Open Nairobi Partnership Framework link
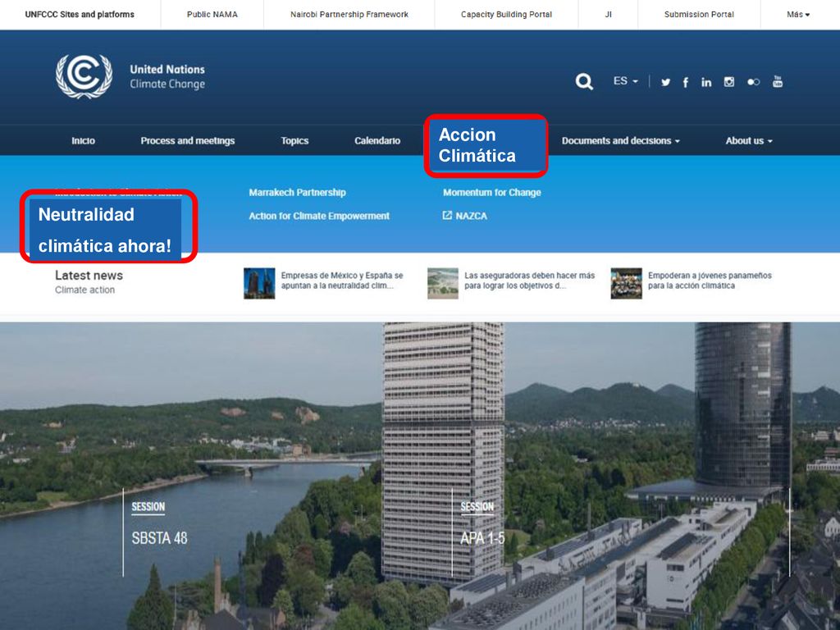The height and width of the screenshot is (630, 840). point(349,15)
